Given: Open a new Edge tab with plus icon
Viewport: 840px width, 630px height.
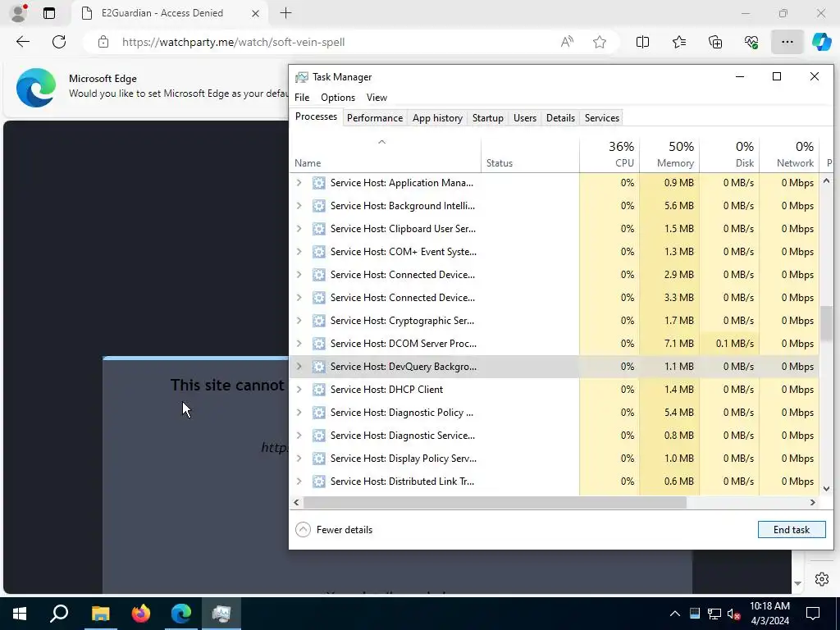Looking at the screenshot, I should point(286,13).
